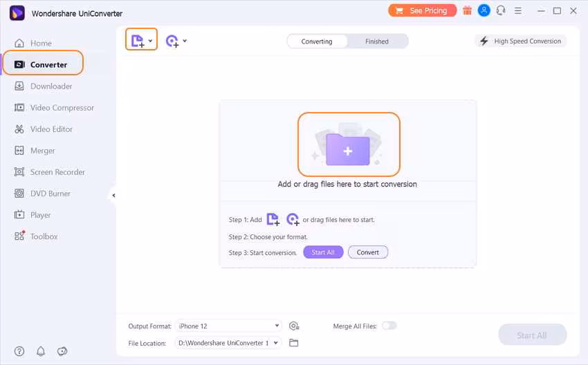Viewport: 588px width, 365px height.
Task: Click the Convert button in Step 3
Action: (x=367, y=252)
